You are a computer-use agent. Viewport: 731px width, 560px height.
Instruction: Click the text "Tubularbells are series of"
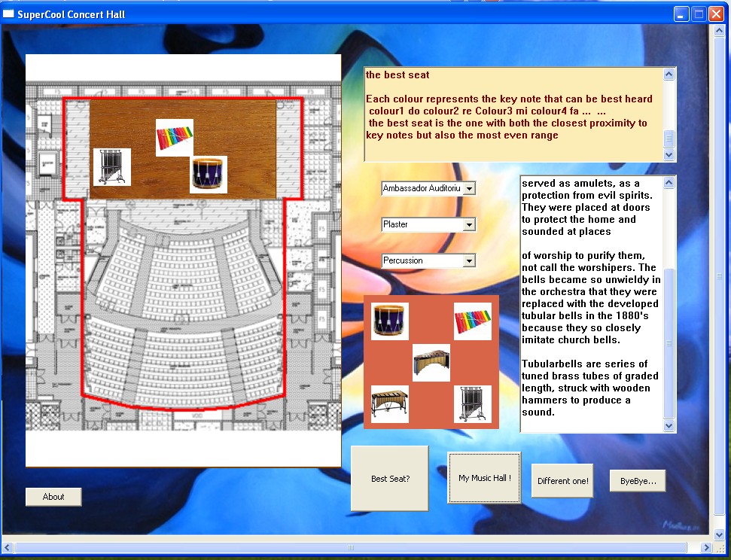click(x=585, y=364)
